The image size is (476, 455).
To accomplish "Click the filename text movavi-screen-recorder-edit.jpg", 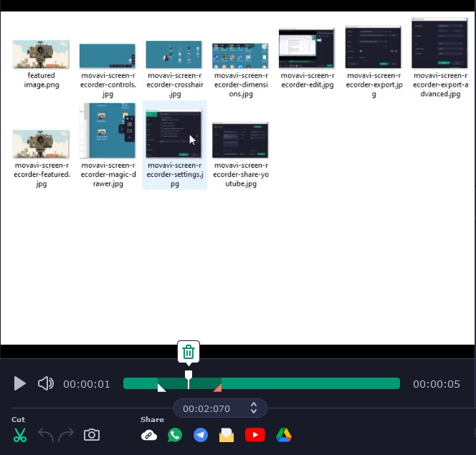I will [x=308, y=80].
